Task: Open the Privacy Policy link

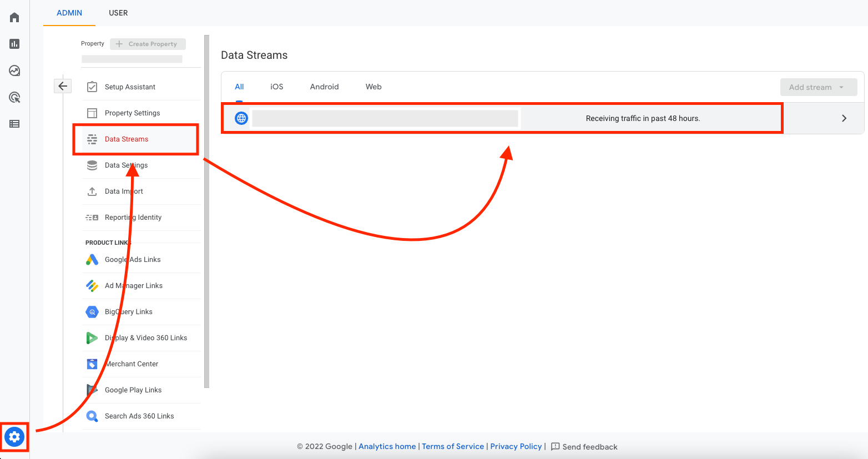Action: pos(516,446)
